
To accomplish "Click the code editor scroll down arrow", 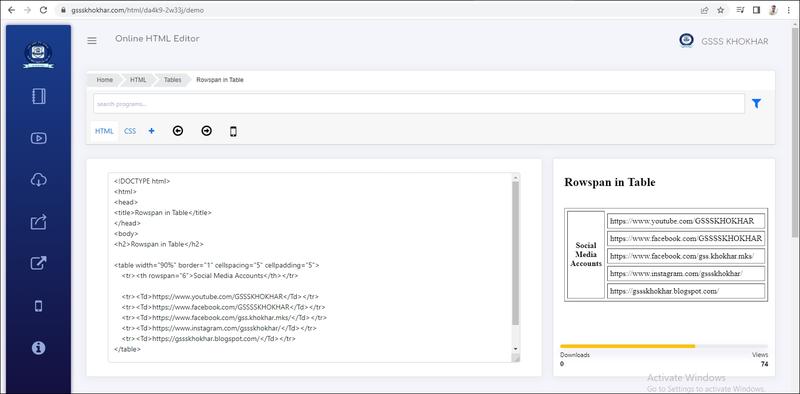I will 515,349.
